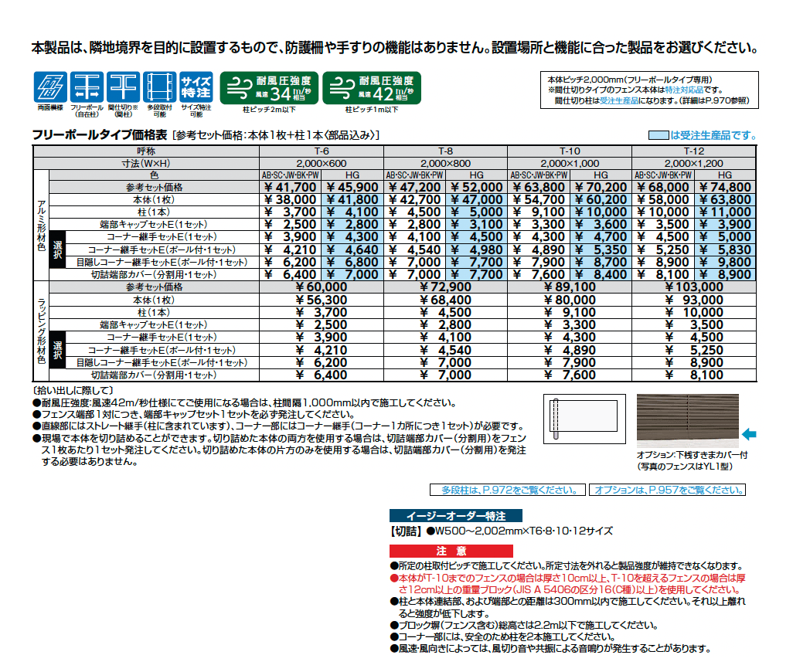Screen dimensions: 793x672
Task: Click price ¥103,000 in the wrapping section
Action: point(694,287)
